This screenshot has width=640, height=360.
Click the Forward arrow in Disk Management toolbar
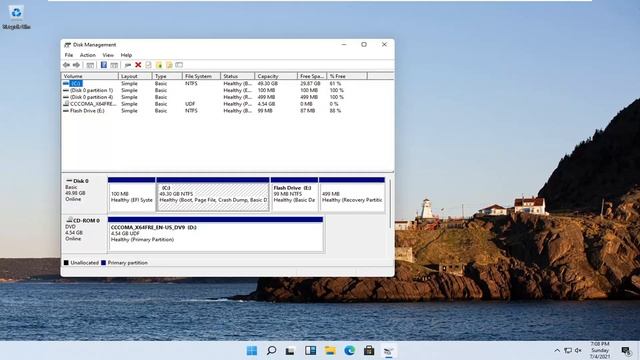pos(76,65)
